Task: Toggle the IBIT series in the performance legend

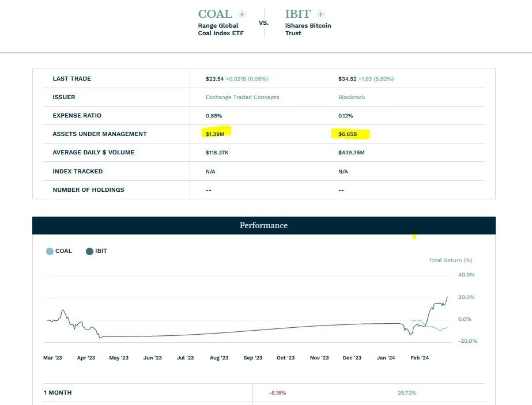Action: tap(96, 251)
